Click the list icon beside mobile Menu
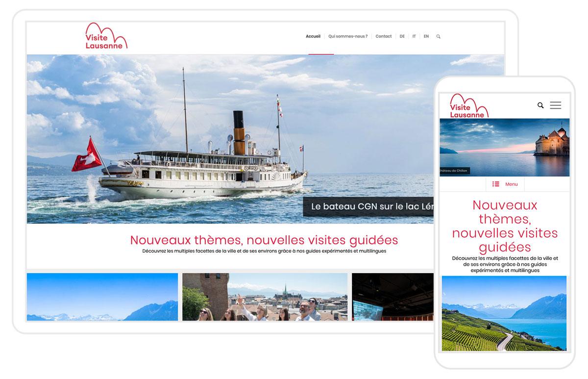Image resolution: width=588 pixels, height=379 pixels. (x=496, y=184)
